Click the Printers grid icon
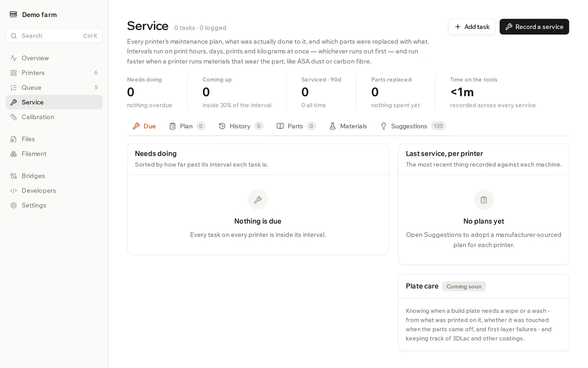The height and width of the screenshot is (368, 588). [14, 73]
